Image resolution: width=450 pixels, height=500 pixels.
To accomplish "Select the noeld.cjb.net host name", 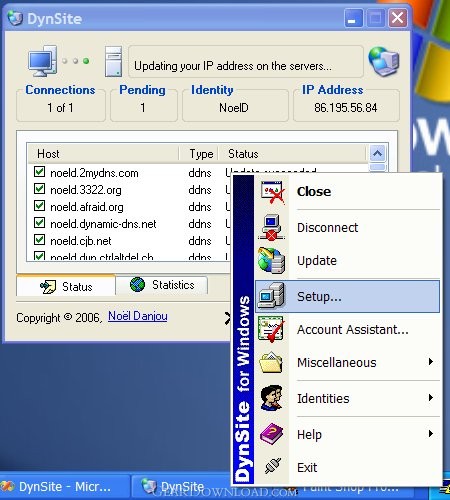I will (x=81, y=241).
